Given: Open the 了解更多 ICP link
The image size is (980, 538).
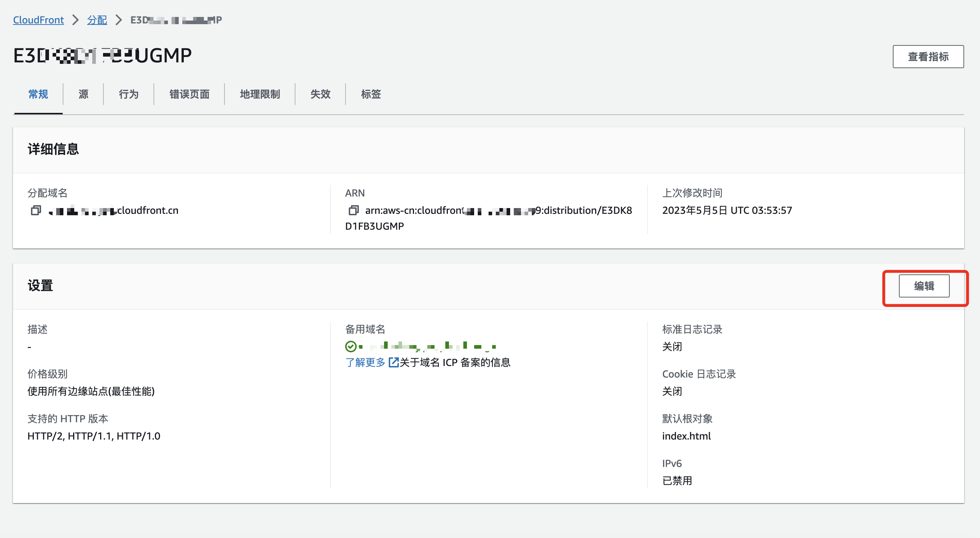Looking at the screenshot, I should 365,362.
